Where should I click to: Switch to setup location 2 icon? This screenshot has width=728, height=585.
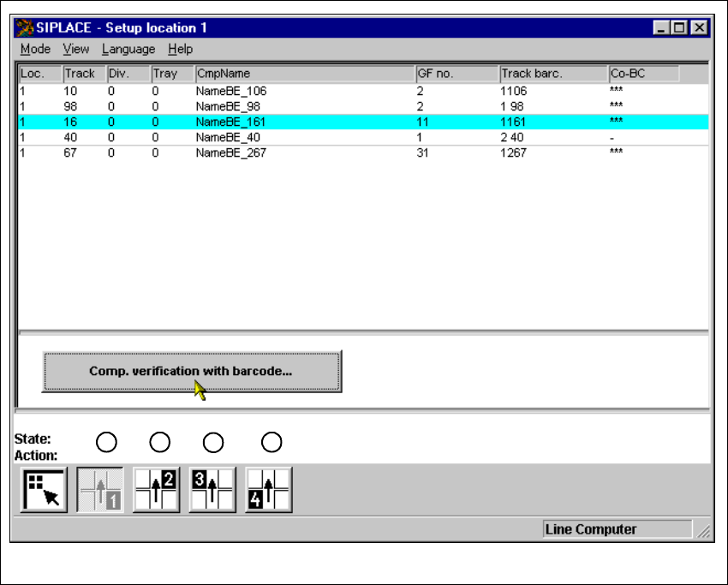(156, 490)
